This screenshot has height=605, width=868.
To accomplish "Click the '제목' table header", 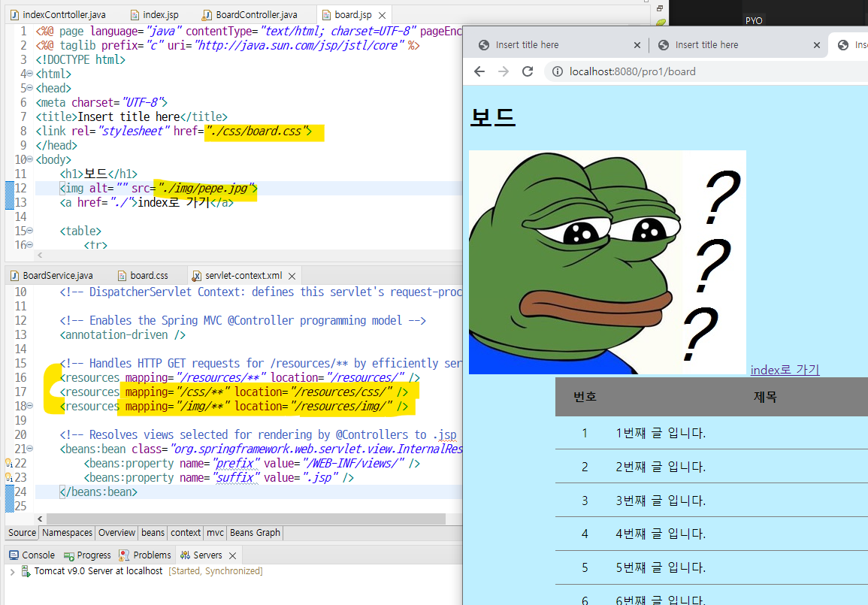I will click(x=765, y=396).
